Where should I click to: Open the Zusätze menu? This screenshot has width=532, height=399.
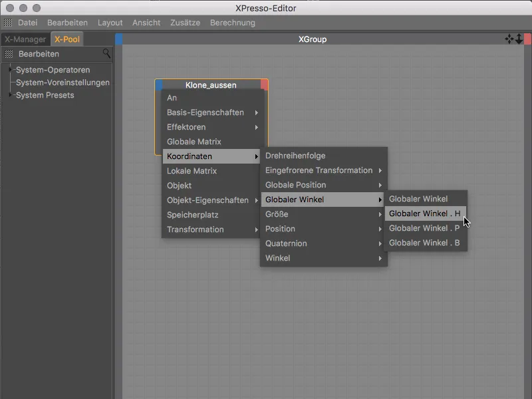pos(185,23)
